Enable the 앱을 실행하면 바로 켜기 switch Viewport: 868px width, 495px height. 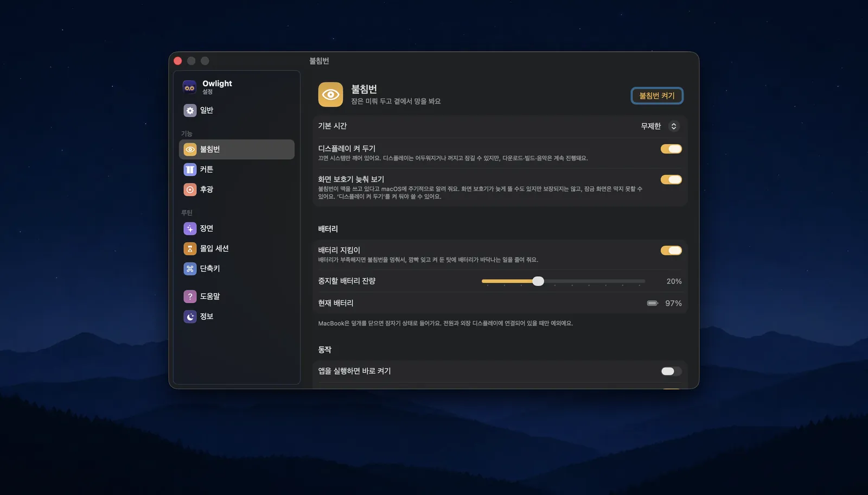[x=671, y=371]
